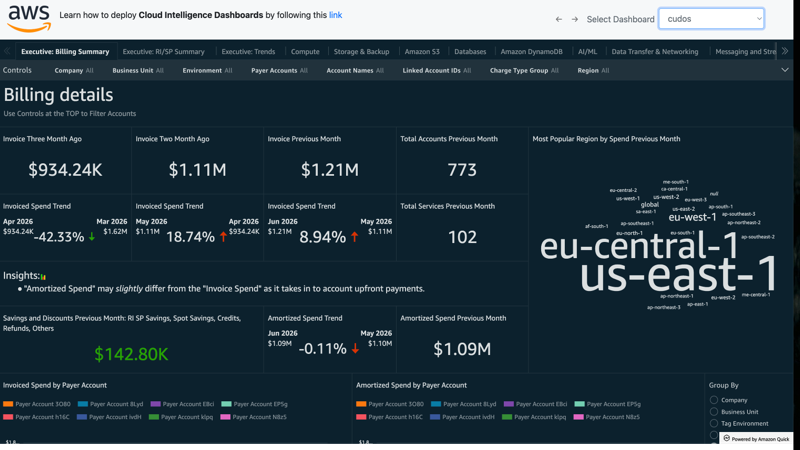Click the AWS logo
Viewport: 800px width, 450px height.
click(29, 18)
